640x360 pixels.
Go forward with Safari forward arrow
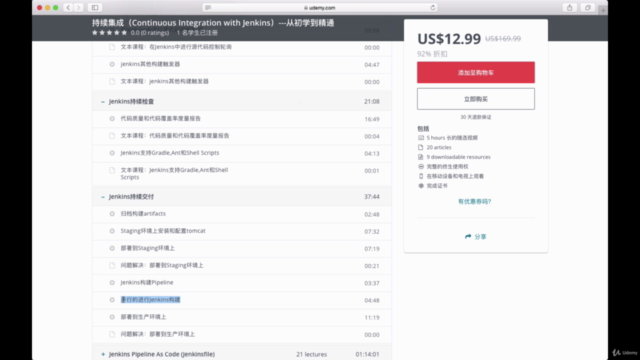coord(78,7)
